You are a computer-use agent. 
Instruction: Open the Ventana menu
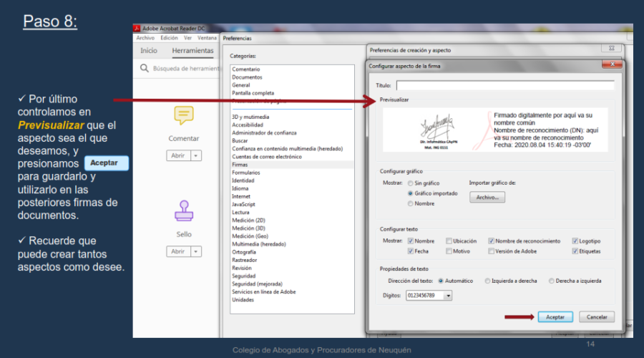coord(207,38)
